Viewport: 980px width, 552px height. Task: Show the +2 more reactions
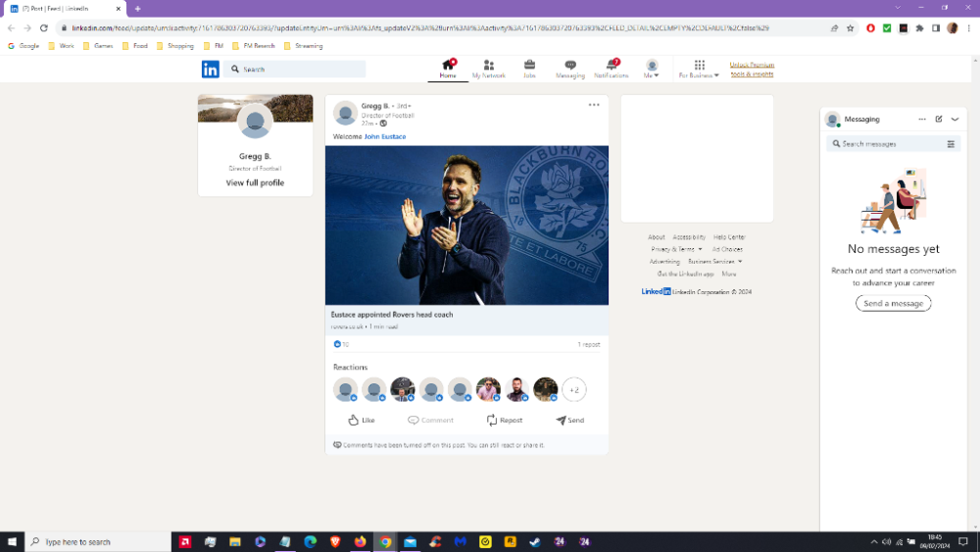574,389
